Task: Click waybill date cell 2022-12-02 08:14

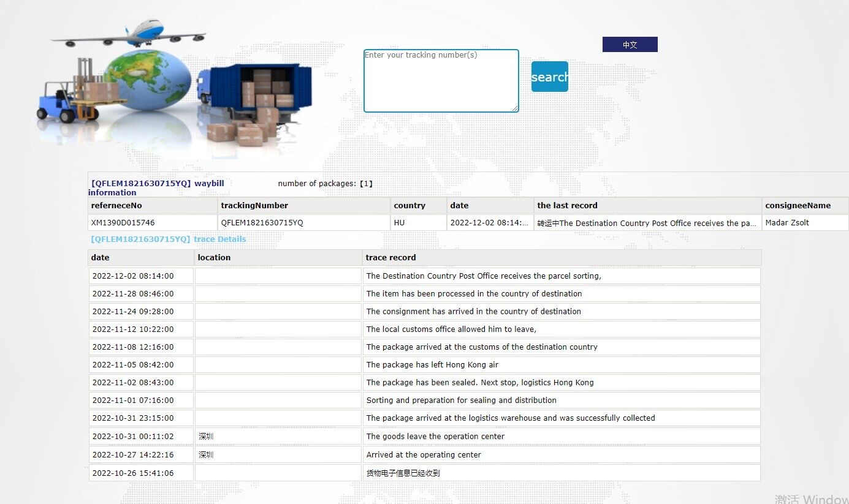Action: point(490,223)
